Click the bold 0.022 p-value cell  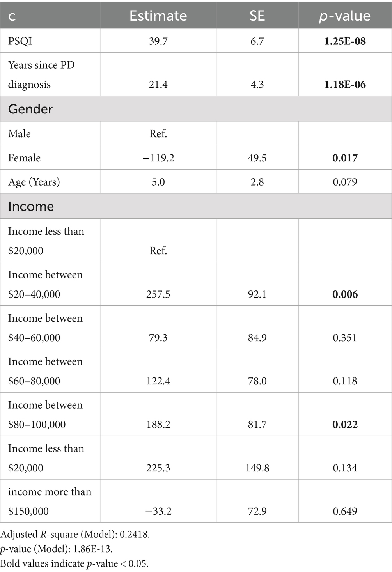point(345,424)
